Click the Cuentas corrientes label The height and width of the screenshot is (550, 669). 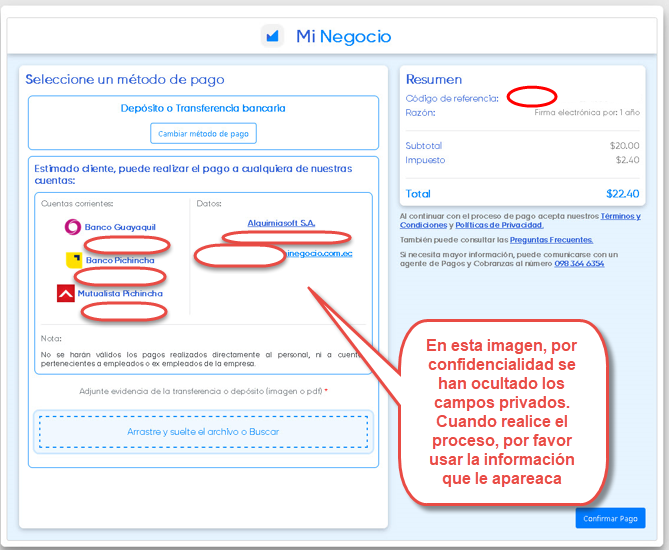point(77,204)
